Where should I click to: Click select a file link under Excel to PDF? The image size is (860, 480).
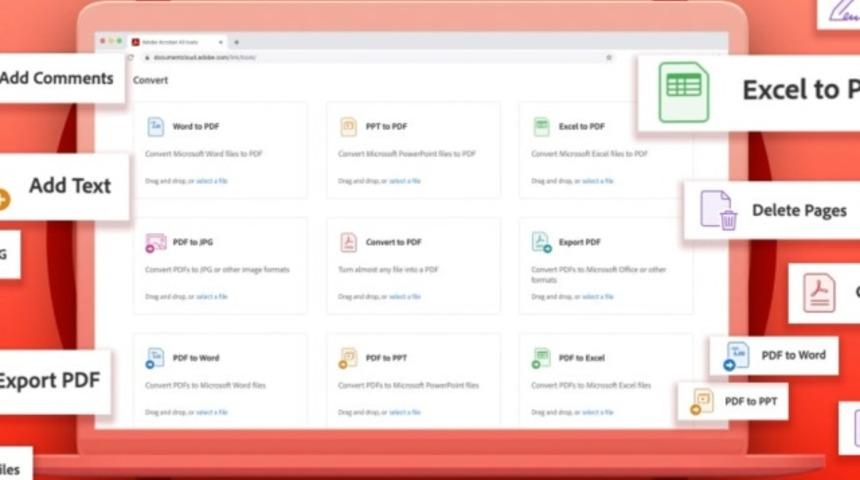(x=598, y=181)
